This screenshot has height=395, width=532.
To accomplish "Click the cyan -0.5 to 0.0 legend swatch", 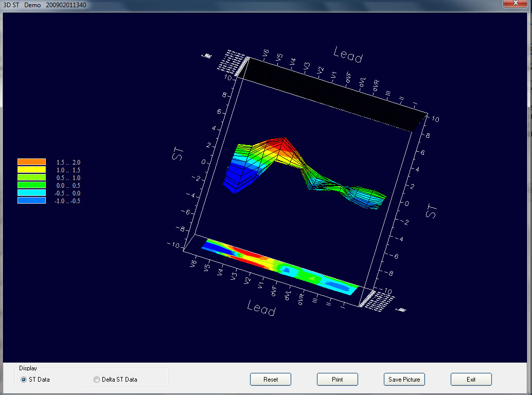I will 31,193.
